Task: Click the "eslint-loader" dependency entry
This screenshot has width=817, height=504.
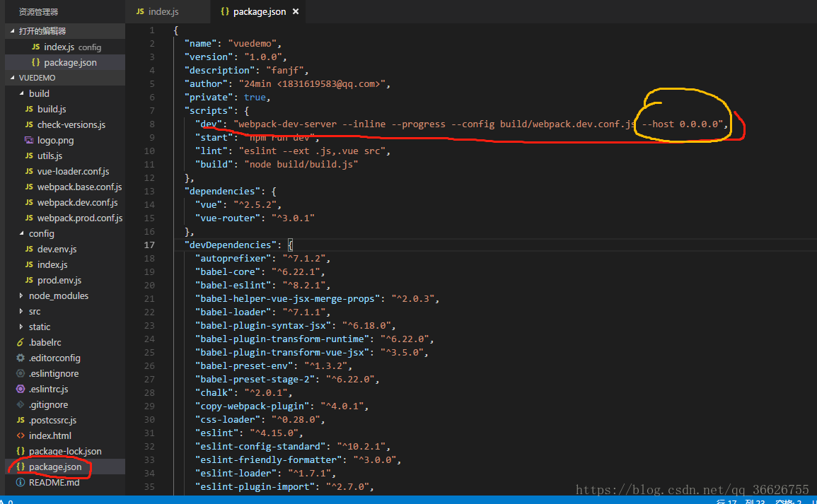Action: [x=265, y=474]
